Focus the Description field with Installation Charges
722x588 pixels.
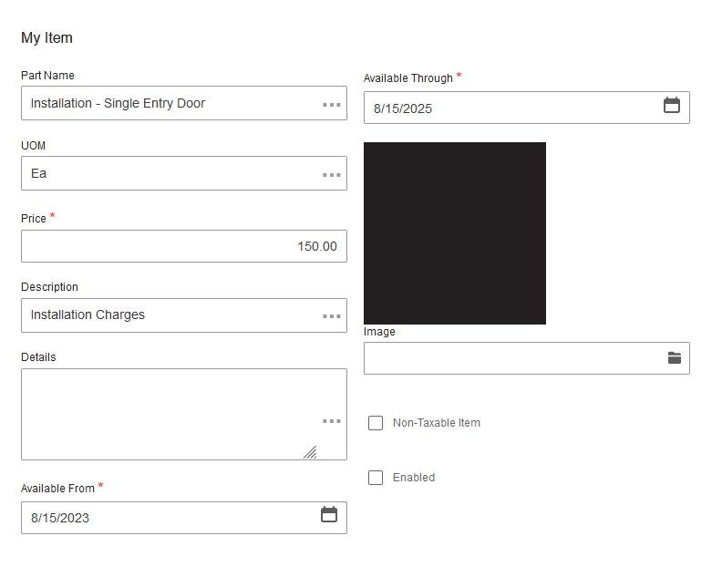pyautogui.click(x=164, y=315)
